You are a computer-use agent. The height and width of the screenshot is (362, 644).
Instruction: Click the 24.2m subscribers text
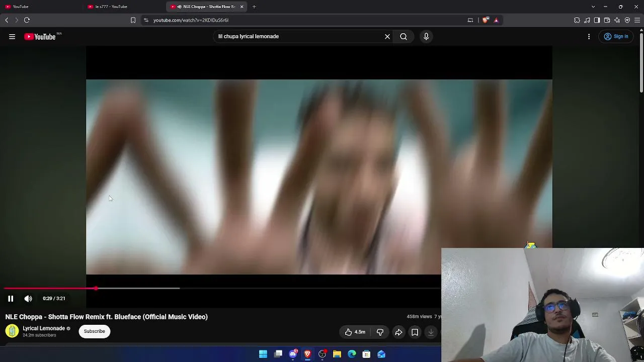pos(39,335)
